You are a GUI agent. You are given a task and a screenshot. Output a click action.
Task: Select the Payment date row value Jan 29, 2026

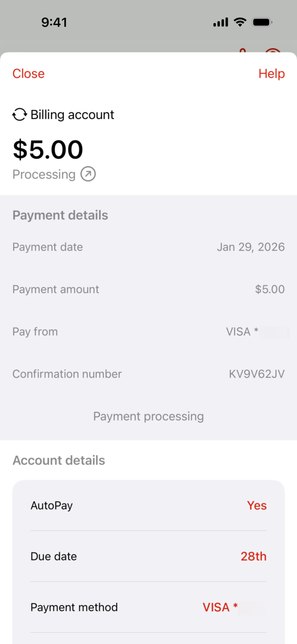click(251, 247)
